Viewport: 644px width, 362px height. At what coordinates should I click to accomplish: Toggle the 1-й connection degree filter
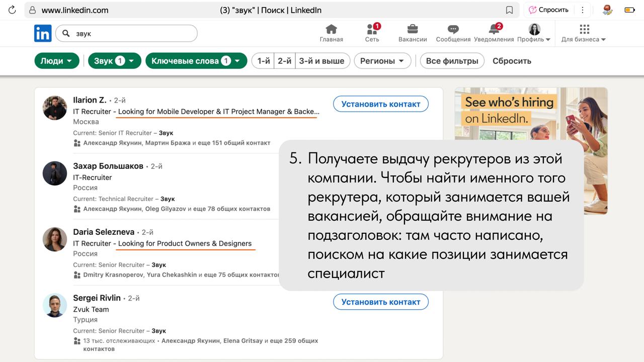tap(263, 61)
